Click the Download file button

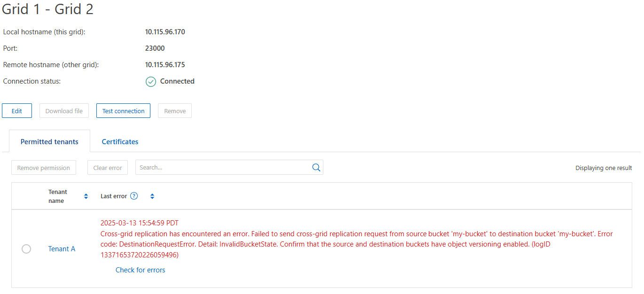[x=64, y=111]
